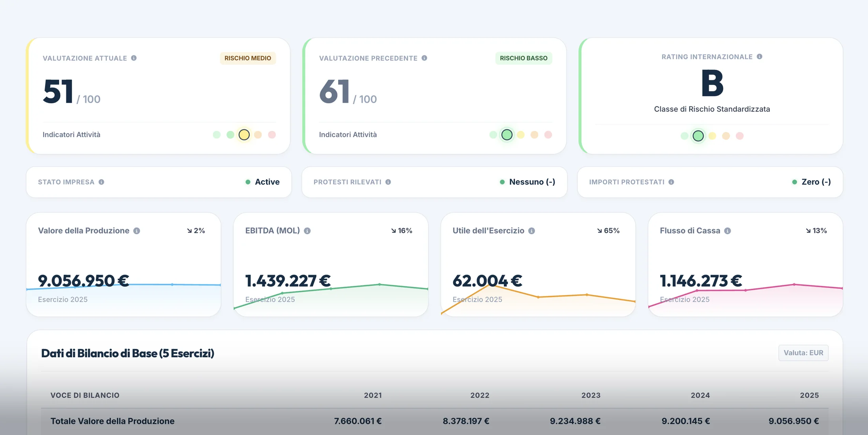This screenshot has height=435, width=868.
Task: Click the 7.660.061 € cell
Action: (x=357, y=421)
